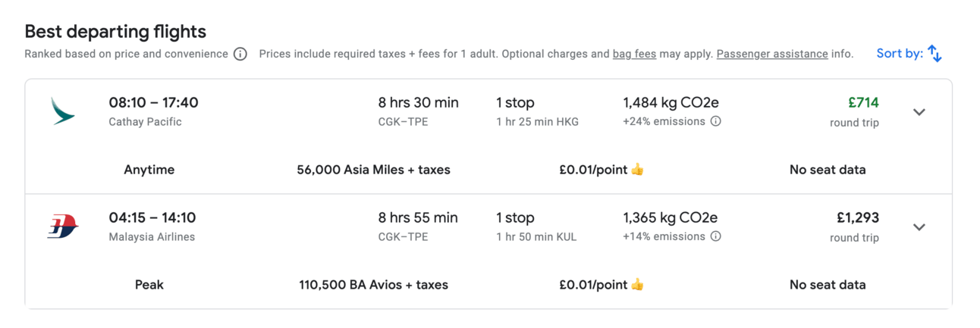
Task: Select the £714 round trip price
Action: 863,103
